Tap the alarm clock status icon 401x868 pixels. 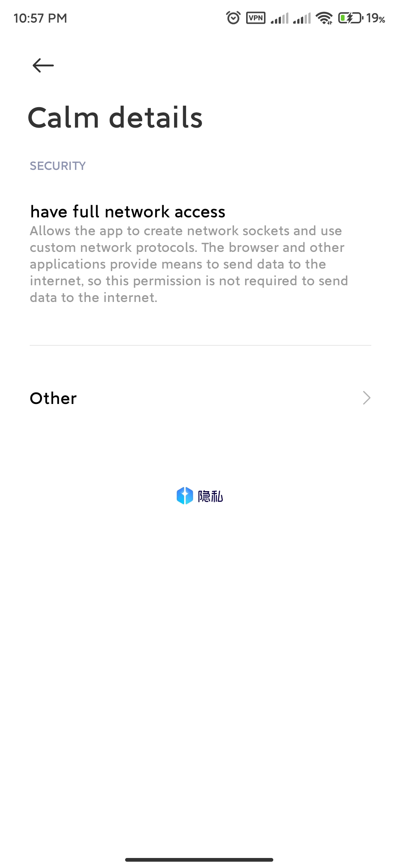click(233, 17)
